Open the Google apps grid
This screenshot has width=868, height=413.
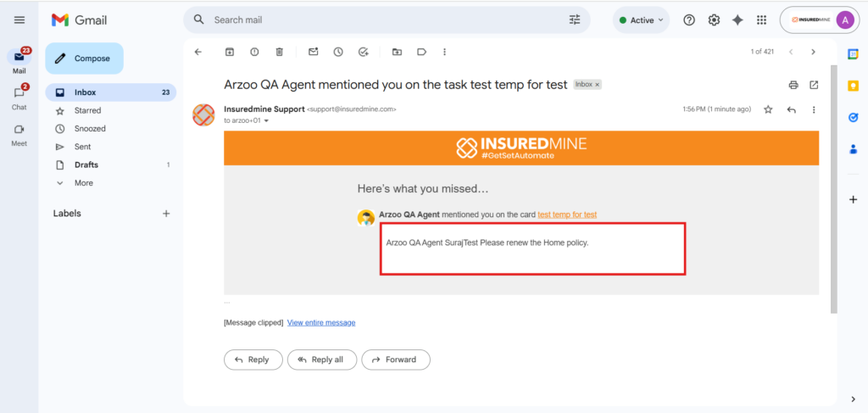coord(761,20)
